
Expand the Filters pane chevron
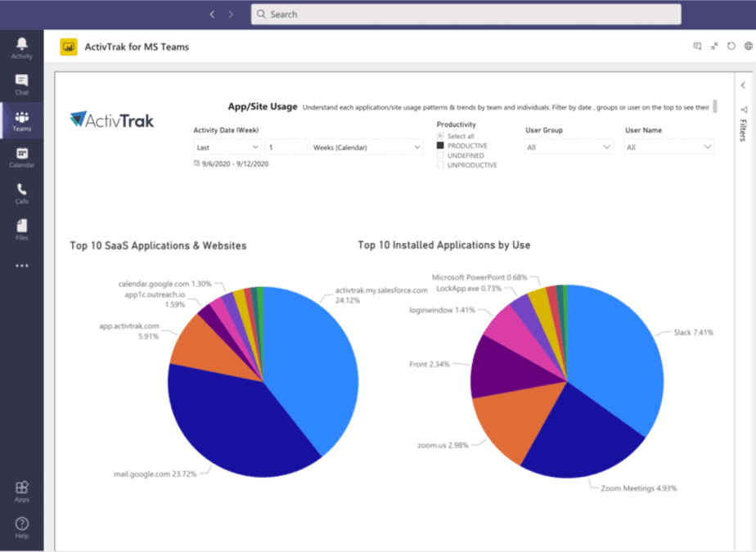(x=744, y=85)
